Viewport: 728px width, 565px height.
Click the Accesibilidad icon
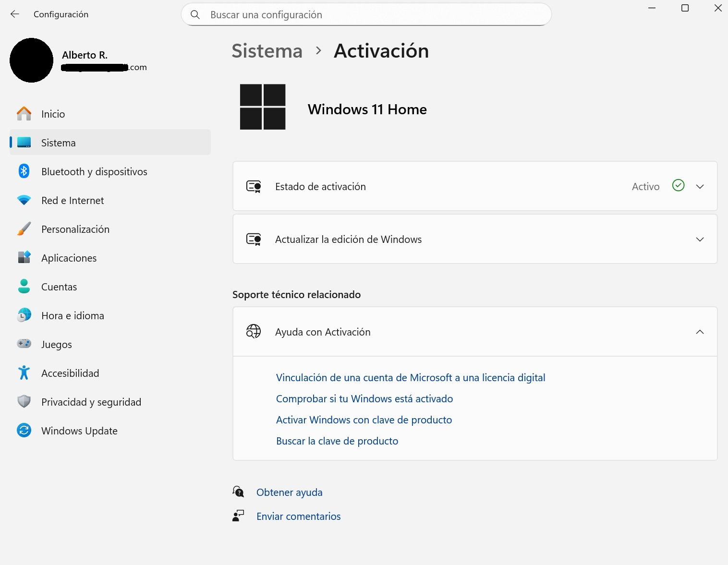pos(24,373)
